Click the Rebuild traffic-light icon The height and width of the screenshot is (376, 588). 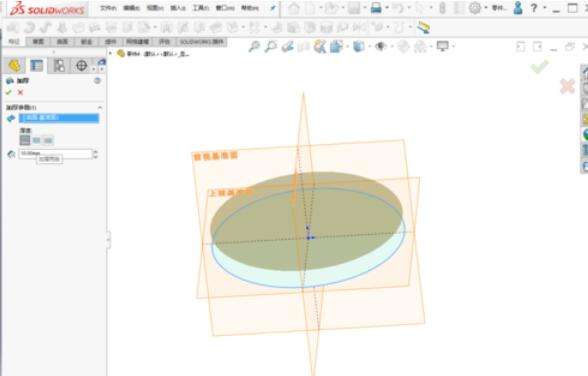442,8
